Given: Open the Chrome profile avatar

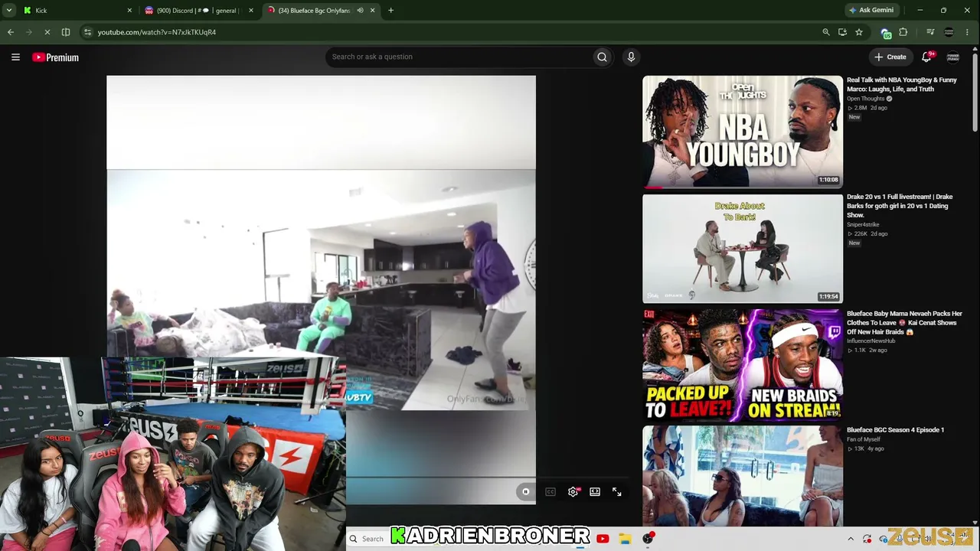Looking at the screenshot, I should 949,32.
